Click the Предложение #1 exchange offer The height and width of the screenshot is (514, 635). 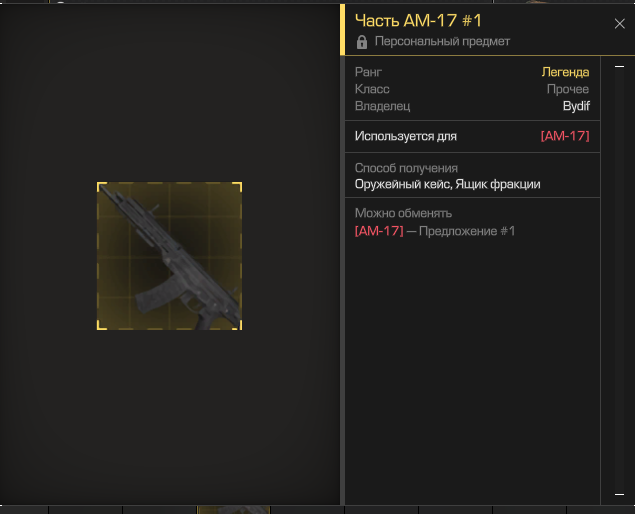point(467,231)
